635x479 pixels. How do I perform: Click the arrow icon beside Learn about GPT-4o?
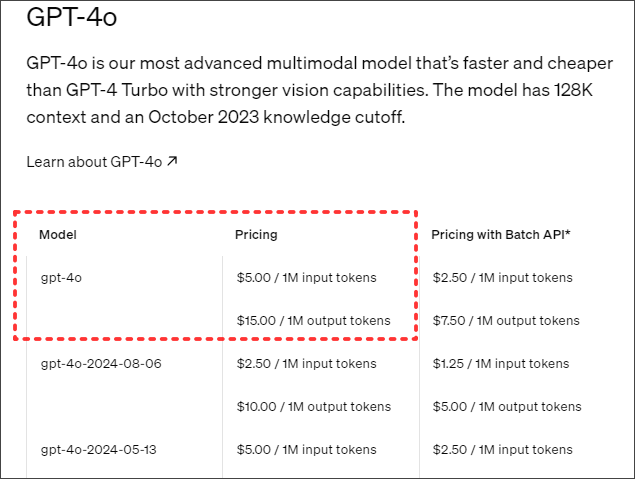point(173,161)
